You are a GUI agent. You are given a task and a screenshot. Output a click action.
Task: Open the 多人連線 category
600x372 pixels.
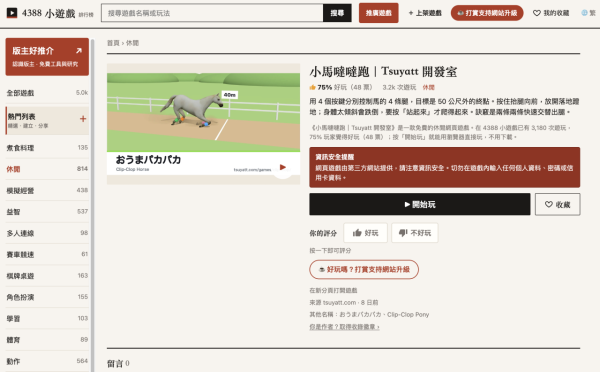coord(47,233)
